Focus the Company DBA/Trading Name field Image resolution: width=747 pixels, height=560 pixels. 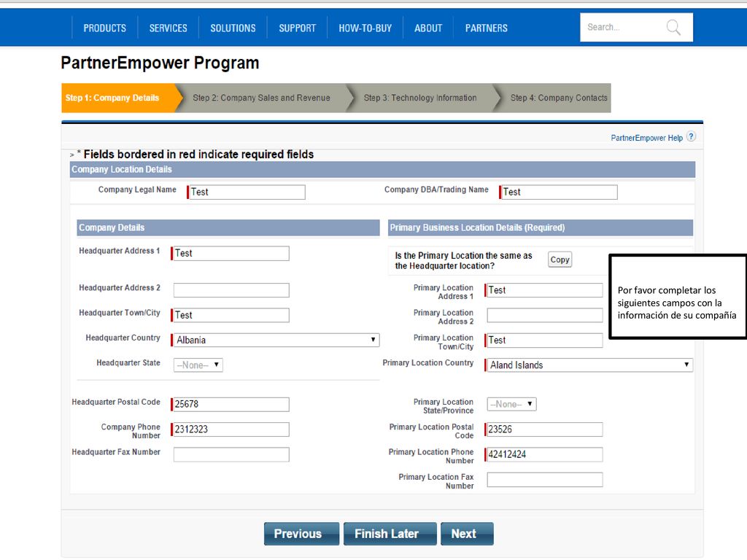coord(558,192)
